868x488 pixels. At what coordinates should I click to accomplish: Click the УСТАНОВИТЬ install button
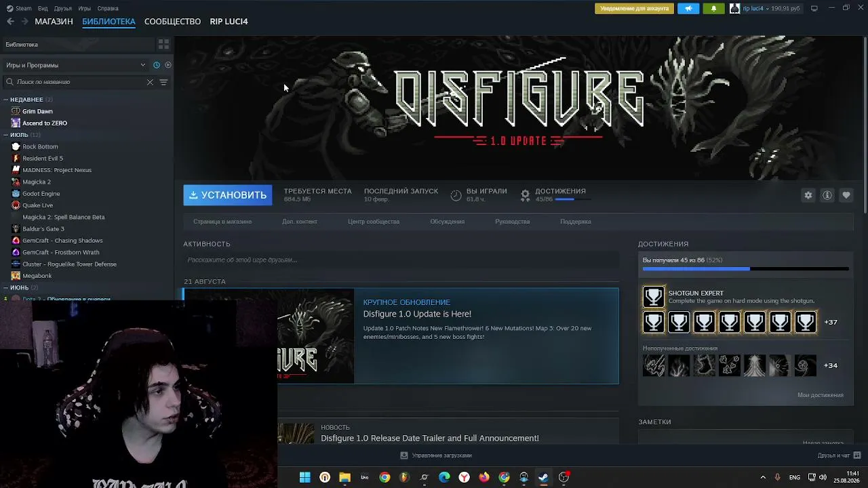pos(228,195)
